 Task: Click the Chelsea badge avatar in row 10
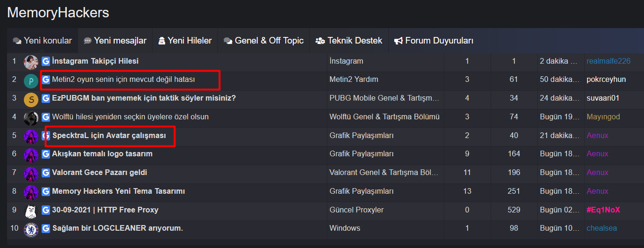coord(31,229)
